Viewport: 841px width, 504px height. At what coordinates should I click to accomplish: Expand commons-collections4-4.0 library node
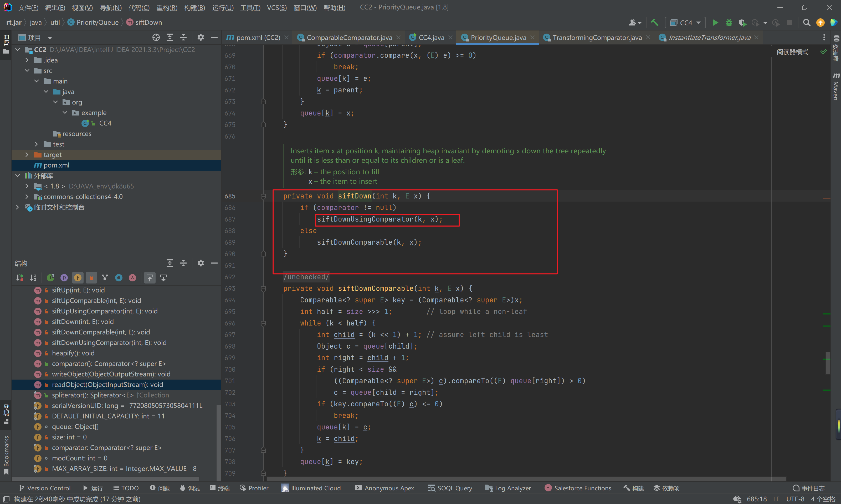[x=27, y=197]
